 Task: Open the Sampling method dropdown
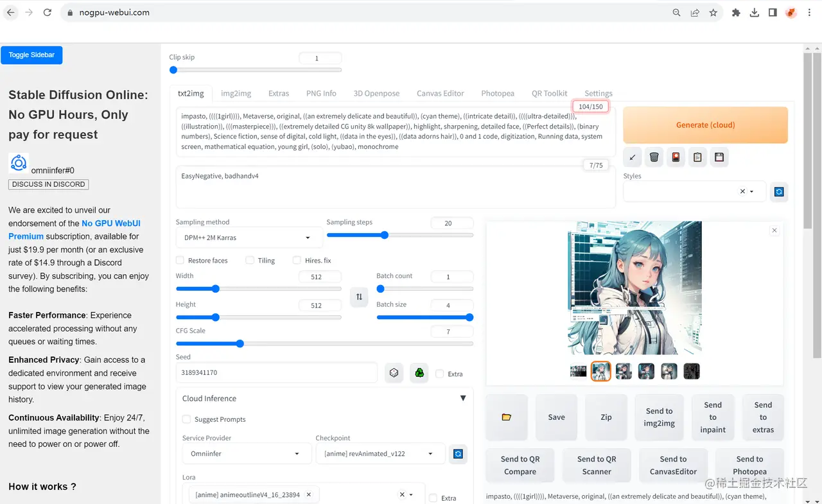point(249,238)
